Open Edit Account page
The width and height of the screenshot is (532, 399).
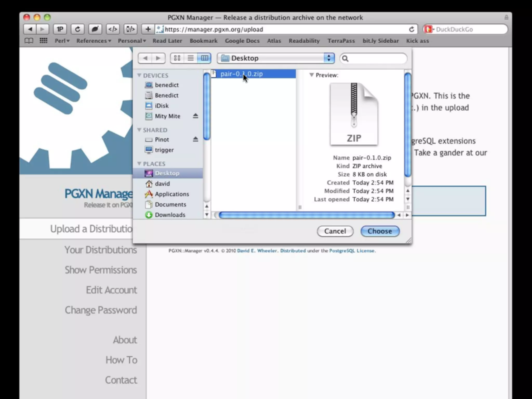point(111,290)
